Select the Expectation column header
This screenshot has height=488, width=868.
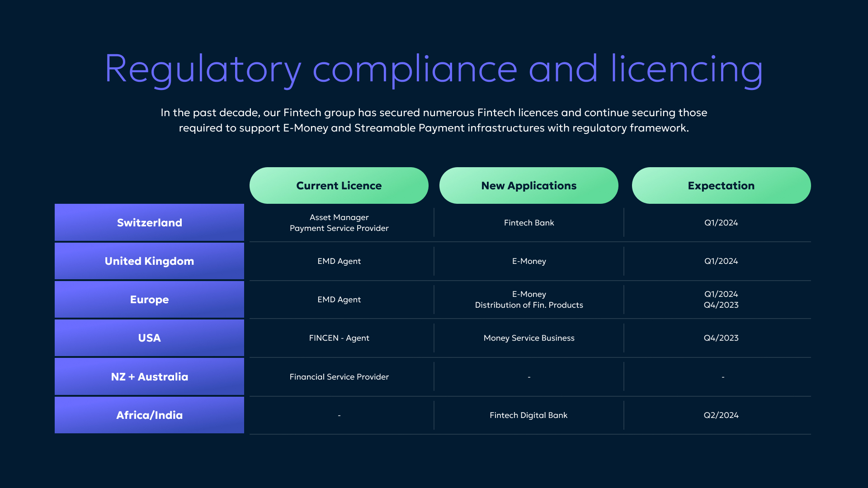point(721,186)
